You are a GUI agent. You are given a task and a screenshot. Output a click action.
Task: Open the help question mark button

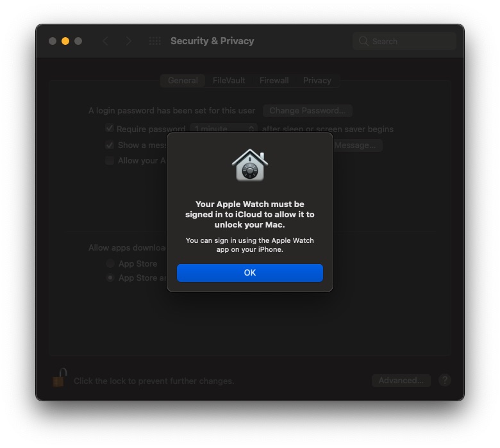tap(444, 380)
